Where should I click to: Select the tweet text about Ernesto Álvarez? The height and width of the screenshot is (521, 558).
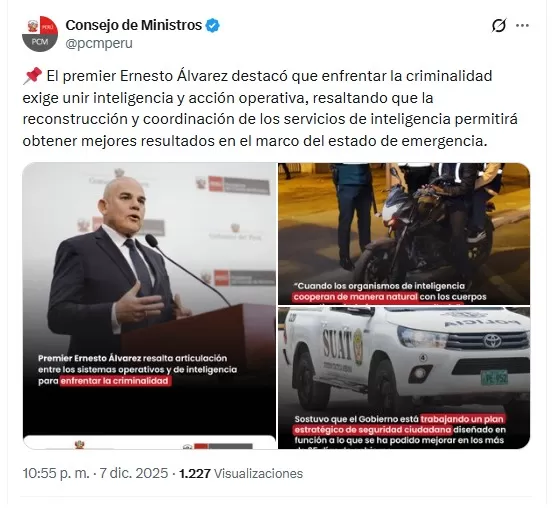tap(270, 108)
